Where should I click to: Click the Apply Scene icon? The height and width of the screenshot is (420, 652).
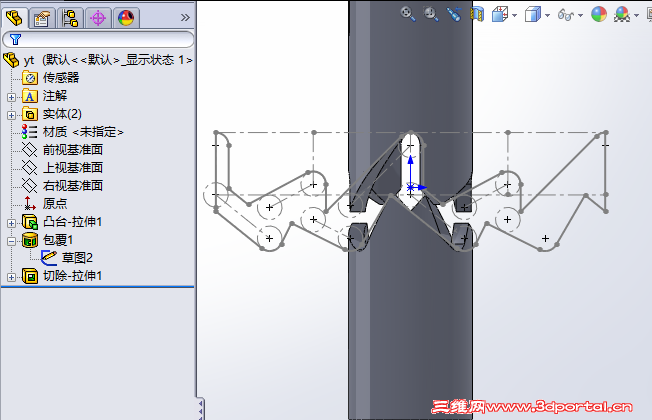[x=622, y=15]
